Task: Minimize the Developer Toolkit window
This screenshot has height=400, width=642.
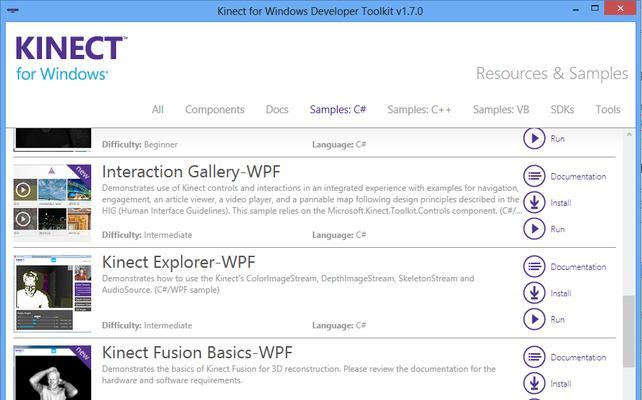Action: pyautogui.click(x=576, y=10)
